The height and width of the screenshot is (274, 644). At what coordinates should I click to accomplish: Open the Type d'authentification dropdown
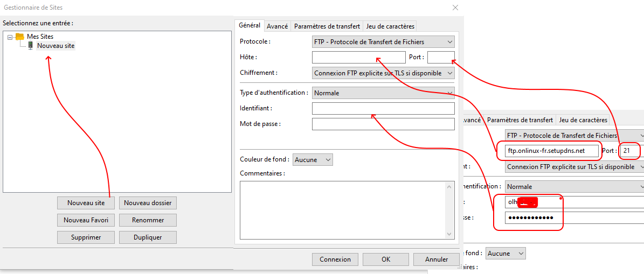click(x=383, y=93)
